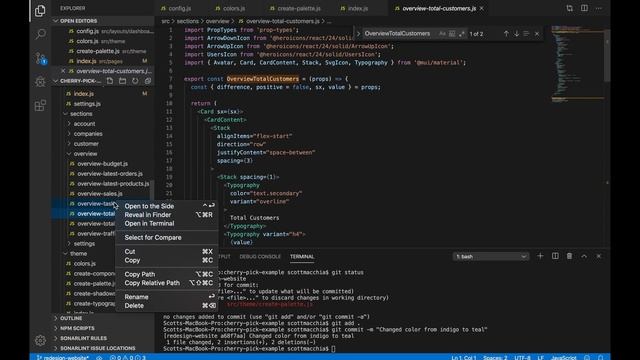This screenshot has width=640, height=360.
Task: Collapse the OPEN EDITORS section
Action: pos(103,21)
